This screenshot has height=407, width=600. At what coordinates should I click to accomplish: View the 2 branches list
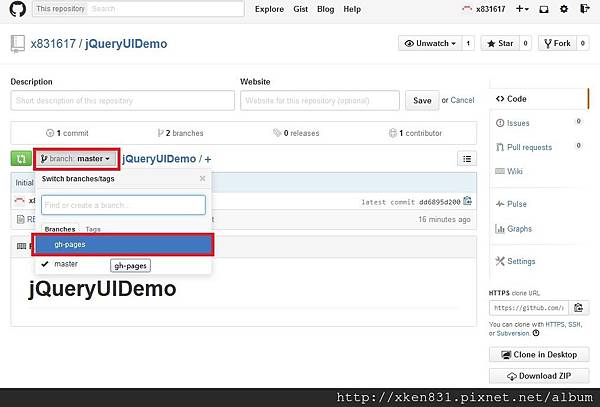[x=181, y=133]
